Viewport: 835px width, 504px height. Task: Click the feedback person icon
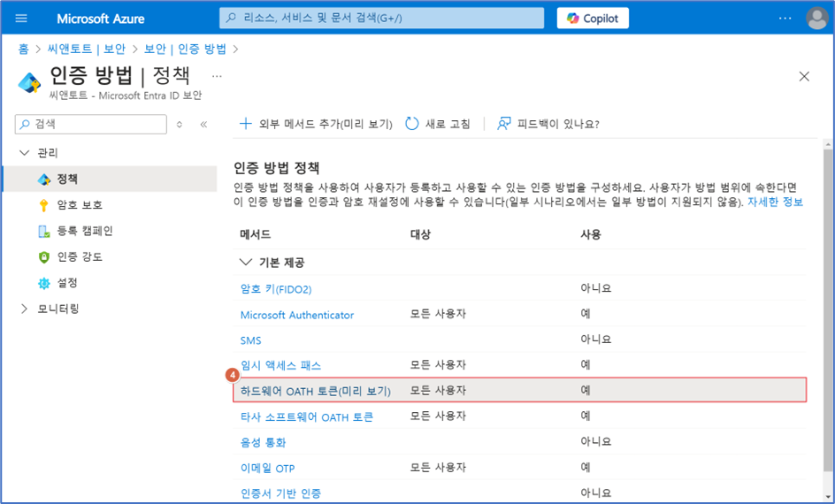click(x=504, y=124)
